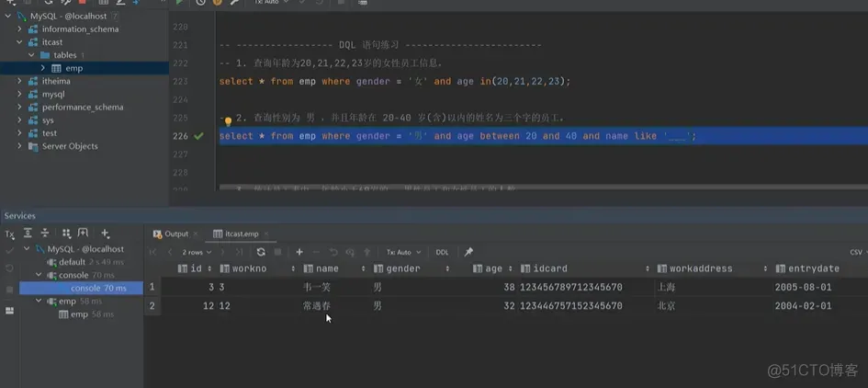This screenshot has height=388, width=868.
Task: Click the revert changes icon in result toolbar
Action: 333,252
